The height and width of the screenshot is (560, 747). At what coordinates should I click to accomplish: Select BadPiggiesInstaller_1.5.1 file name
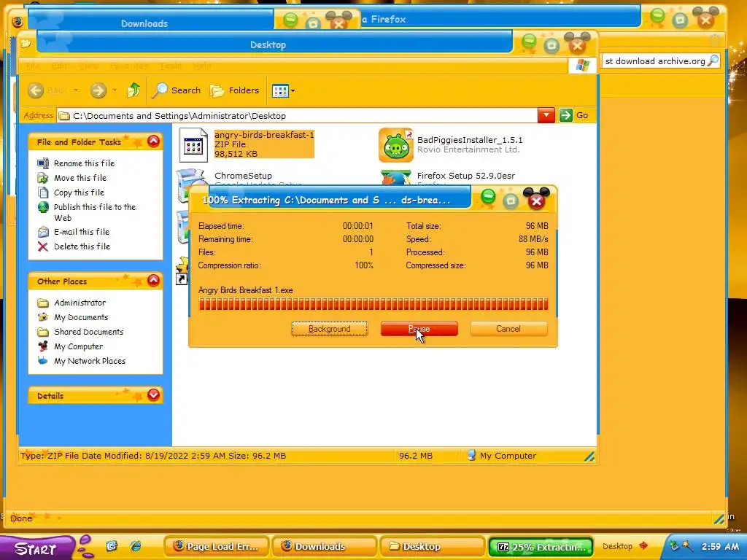coord(470,140)
